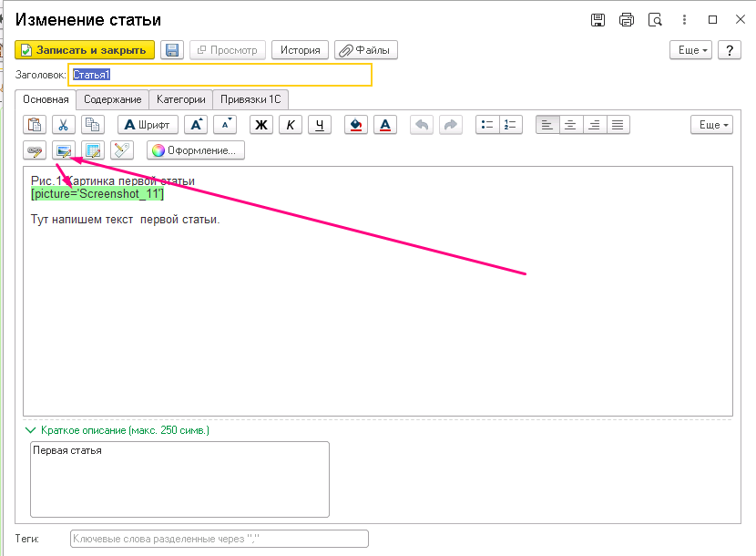Click the Заголовок input field
The width and height of the screenshot is (756, 556).
click(x=220, y=75)
